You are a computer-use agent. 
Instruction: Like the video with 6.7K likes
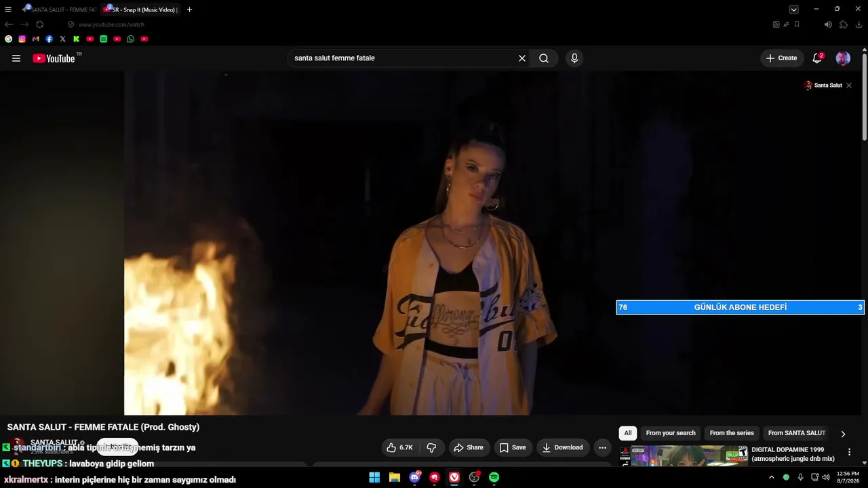pyautogui.click(x=399, y=447)
